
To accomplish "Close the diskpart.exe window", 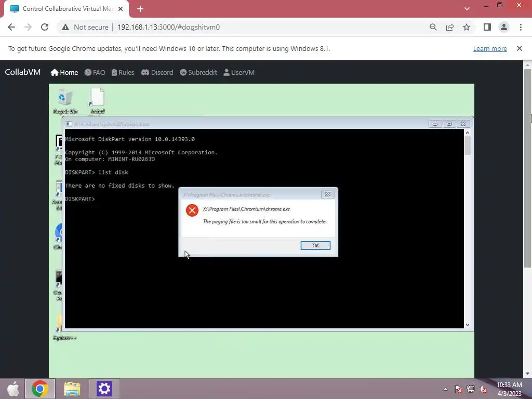I will [x=463, y=124].
